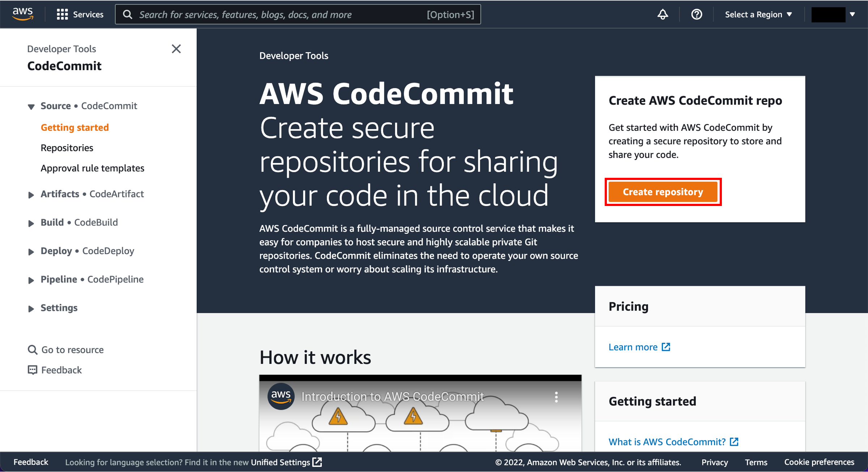Click the CodeCommit title in the sidebar
Viewport: 868px width, 472px height.
64,66
